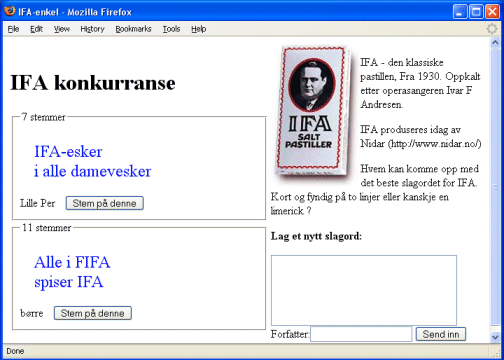The image size is (504, 360).
Task: Open the Edit menu
Action: click(x=36, y=29)
